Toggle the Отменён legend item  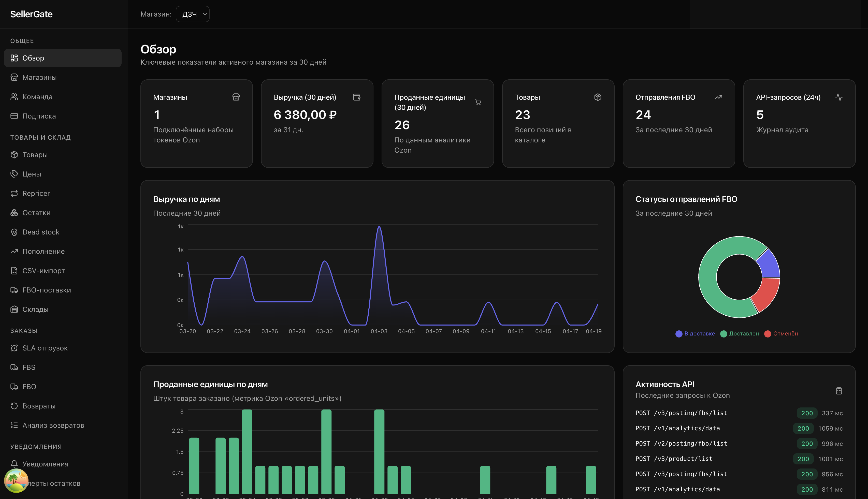(x=781, y=333)
